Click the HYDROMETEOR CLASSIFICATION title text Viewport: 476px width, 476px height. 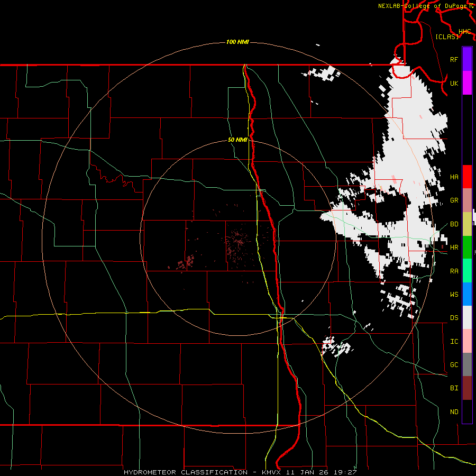click(x=186, y=472)
